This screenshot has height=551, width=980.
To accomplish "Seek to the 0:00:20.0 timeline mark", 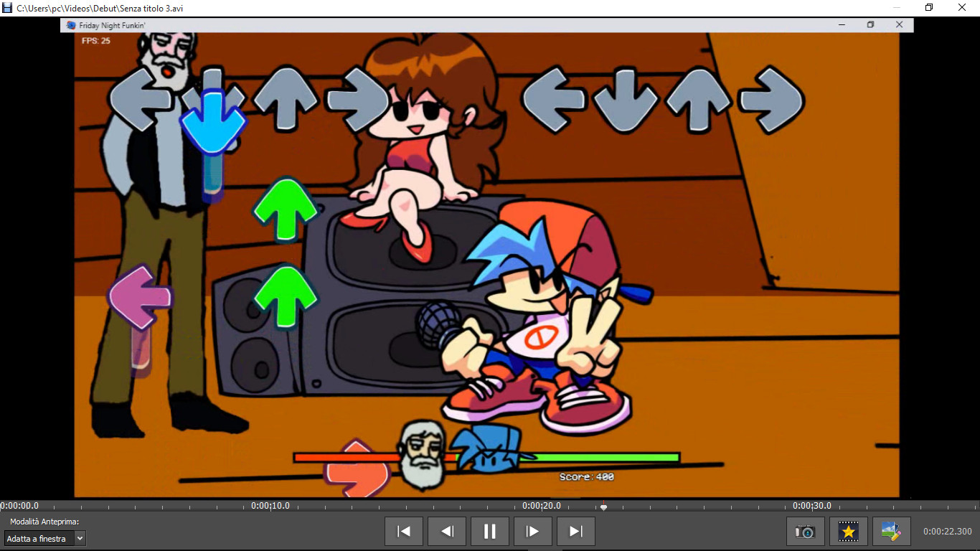I will (542, 507).
